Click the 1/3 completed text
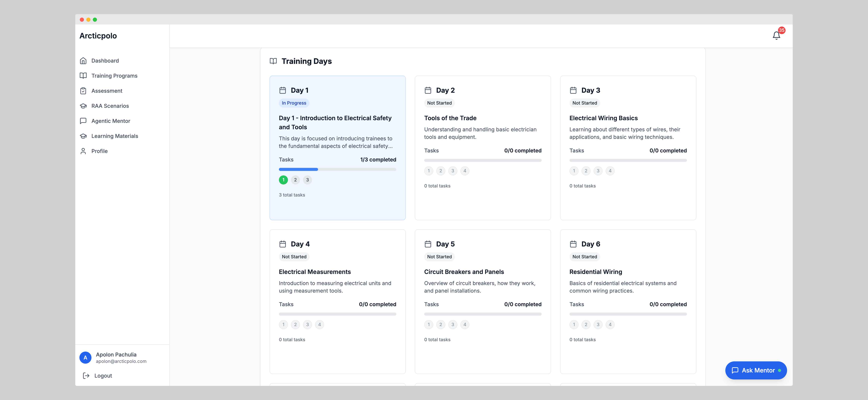868x400 pixels. pyautogui.click(x=378, y=160)
